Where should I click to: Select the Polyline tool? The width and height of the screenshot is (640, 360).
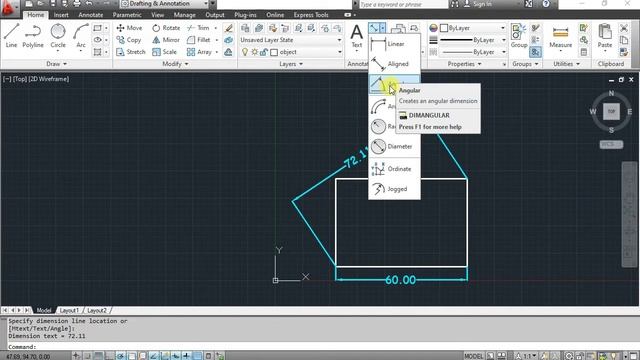(x=33, y=36)
